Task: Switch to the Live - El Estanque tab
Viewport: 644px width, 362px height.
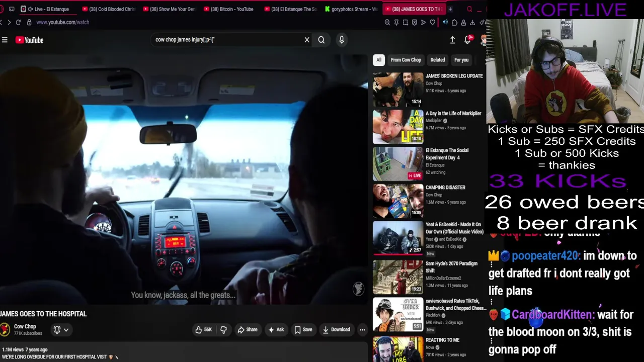Action: coord(48,9)
